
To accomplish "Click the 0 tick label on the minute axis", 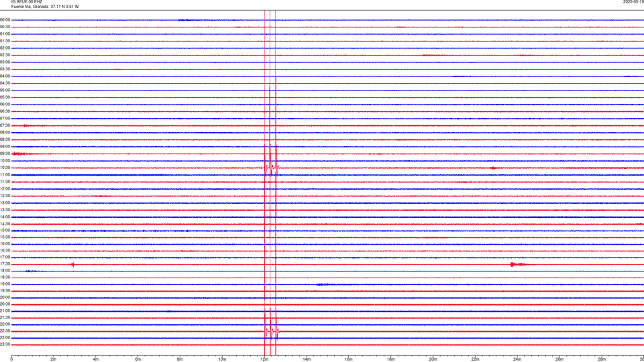I will coord(11,359).
